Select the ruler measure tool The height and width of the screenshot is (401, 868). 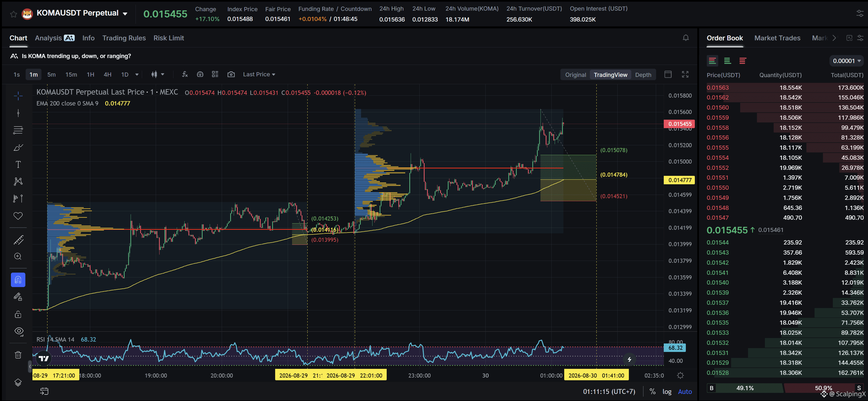(18, 240)
